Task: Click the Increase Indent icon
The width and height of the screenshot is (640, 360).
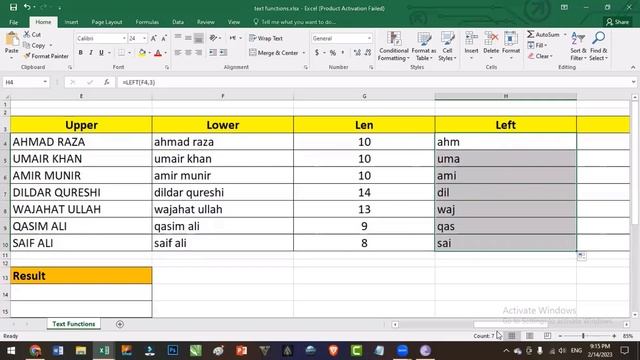Action: [x=223, y=53]
